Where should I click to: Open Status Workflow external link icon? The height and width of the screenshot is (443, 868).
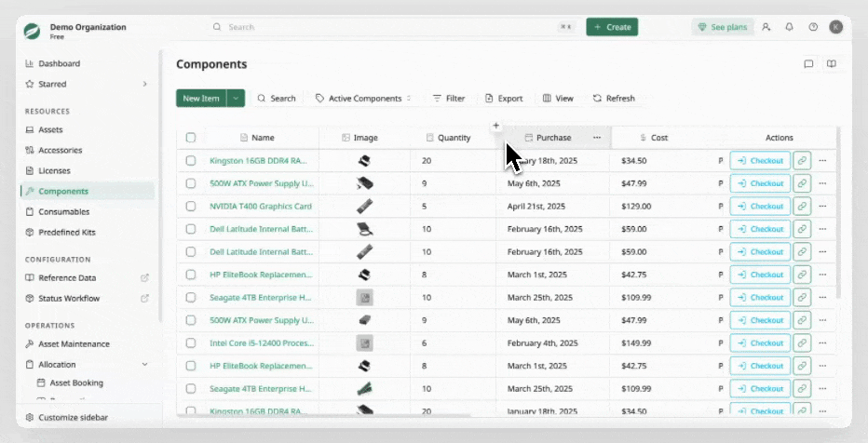click(x=144, y=298)
